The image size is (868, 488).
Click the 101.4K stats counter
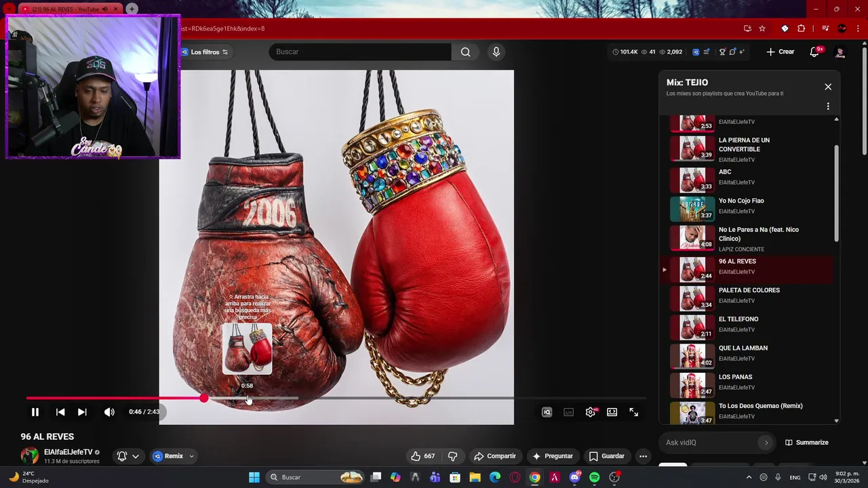(x=625, y=52)
